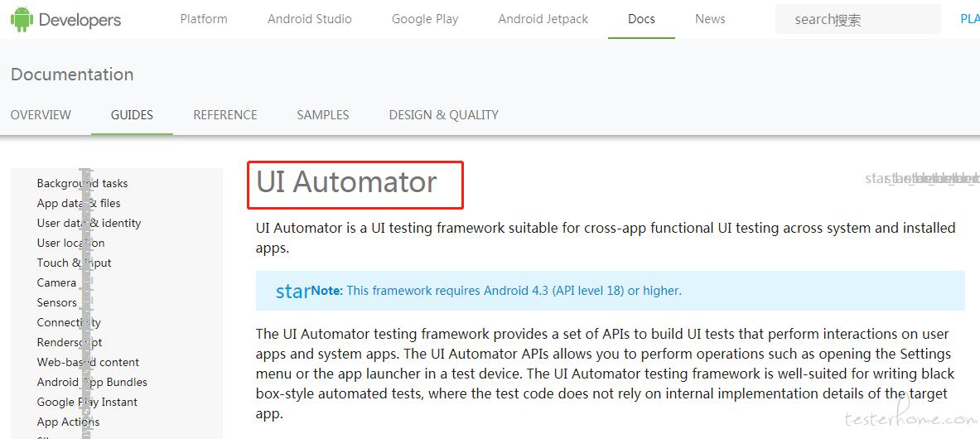Click the Android Developers logo

pyautogui.click(x=65, y=19)
